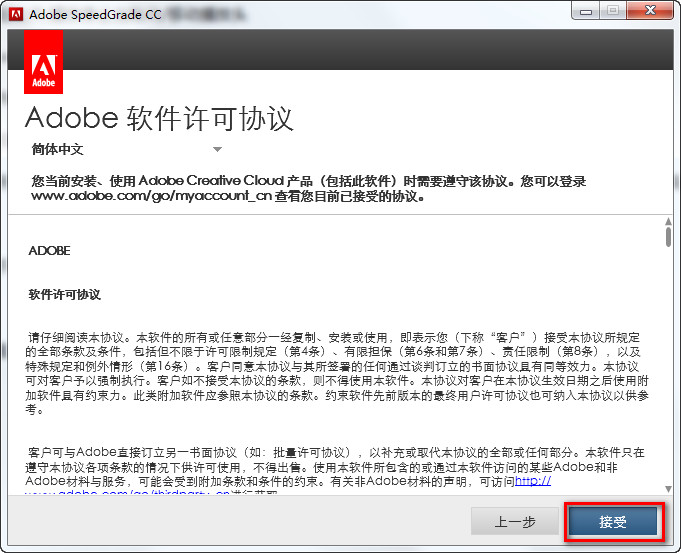
Task: Minimize the SpeedGrade installer window
Action: [x=586, y=11]
